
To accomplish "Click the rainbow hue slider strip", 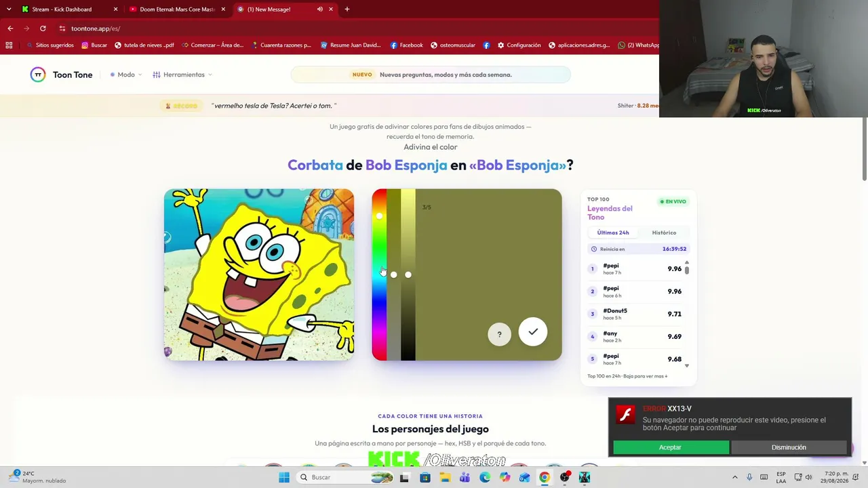I will [x=379, y=274].
